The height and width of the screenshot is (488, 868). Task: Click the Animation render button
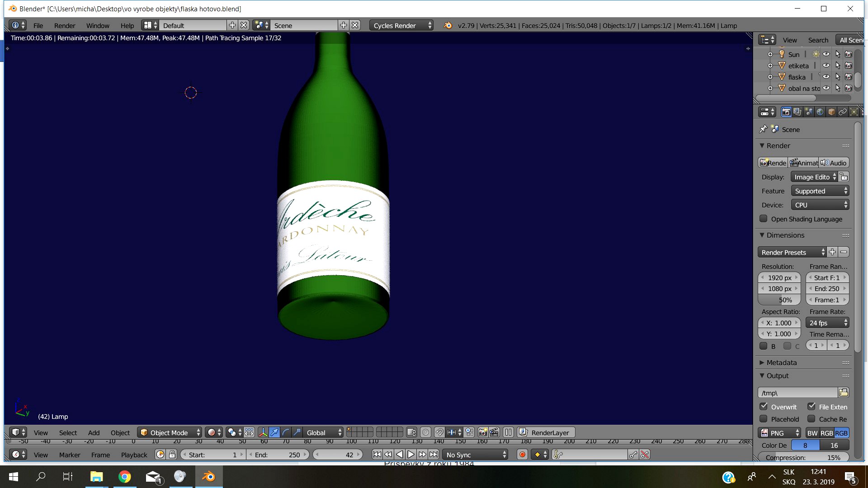click(x=803, y=163)
